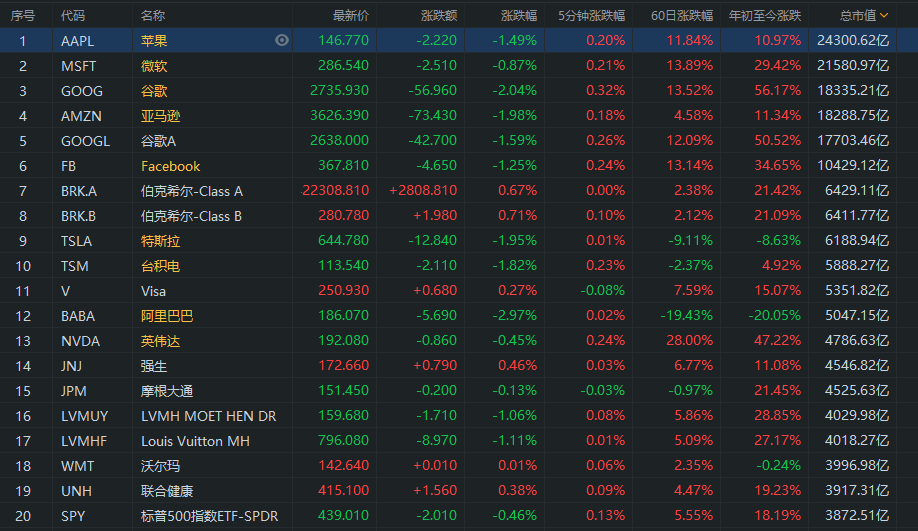Open stock name 强生
The width and height of the screenshot is (918, 531).
point(154,366)
